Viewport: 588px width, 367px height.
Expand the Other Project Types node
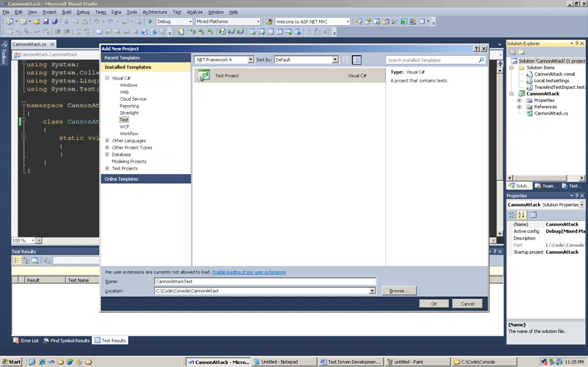click(107, 148)
